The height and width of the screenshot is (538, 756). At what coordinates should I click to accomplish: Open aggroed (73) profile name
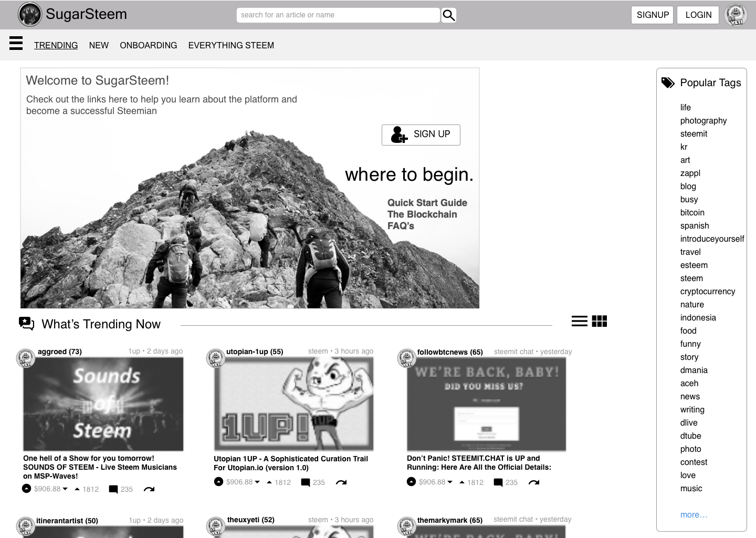(60, 351)
